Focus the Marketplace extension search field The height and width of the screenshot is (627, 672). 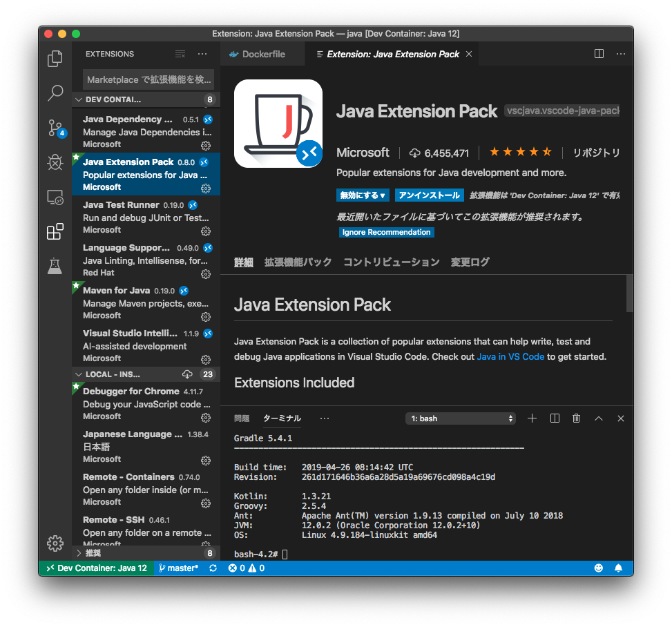[x=148, y=79]
